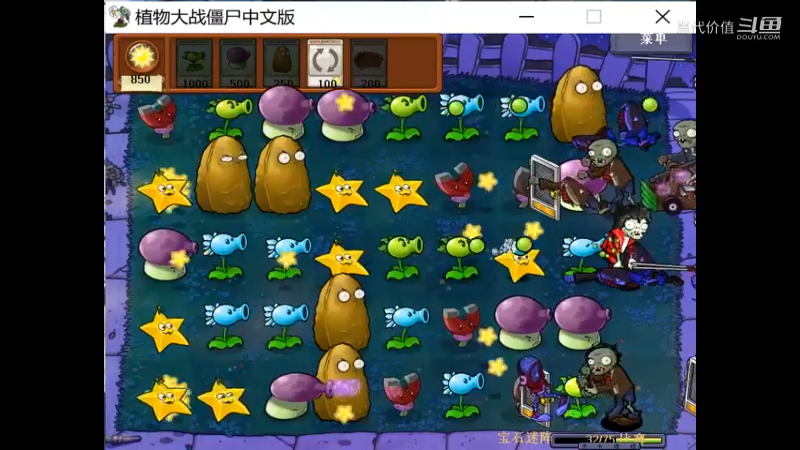Screen dimensions: 800x450
Task: Select the Fume-shroom upgrade card costing 500
Action: click(238, 63)
